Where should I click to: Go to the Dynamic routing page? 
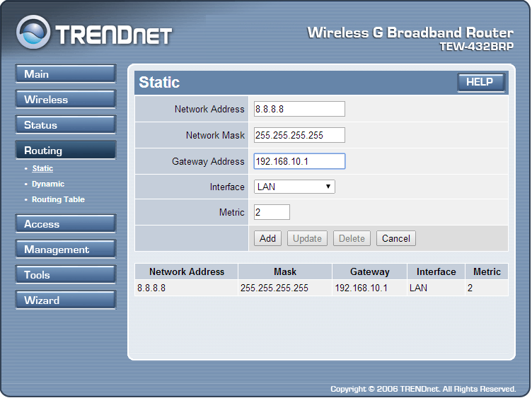[48, 185]
